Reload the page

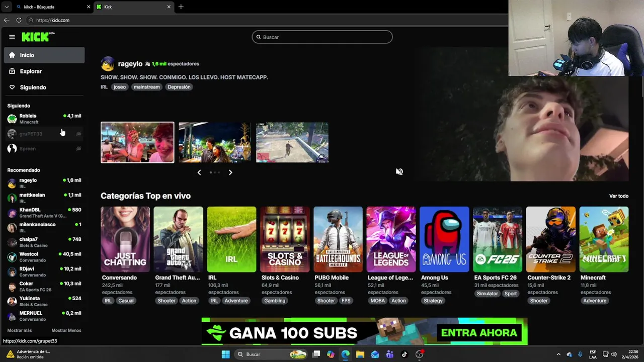(x=19, y=20)
